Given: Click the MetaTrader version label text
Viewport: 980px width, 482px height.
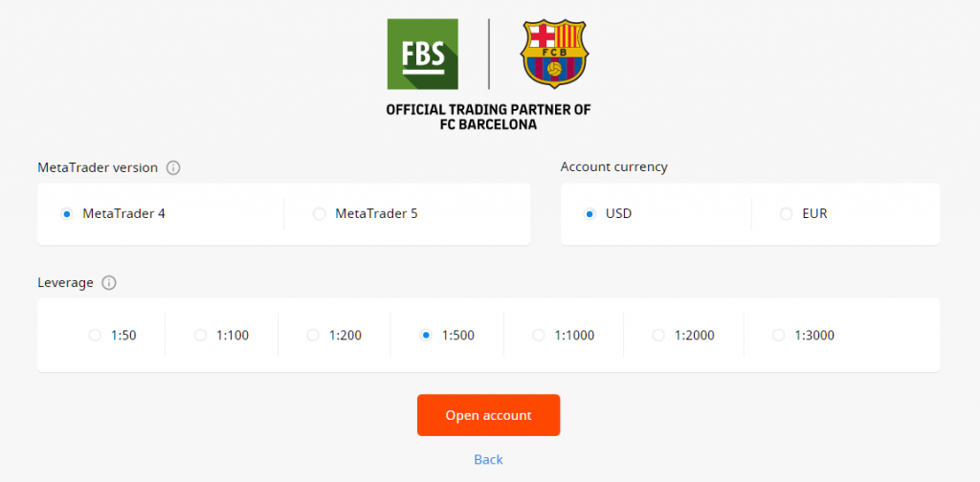Looking at the screenshot, I should pyautogui.click(x=98, y=168).
